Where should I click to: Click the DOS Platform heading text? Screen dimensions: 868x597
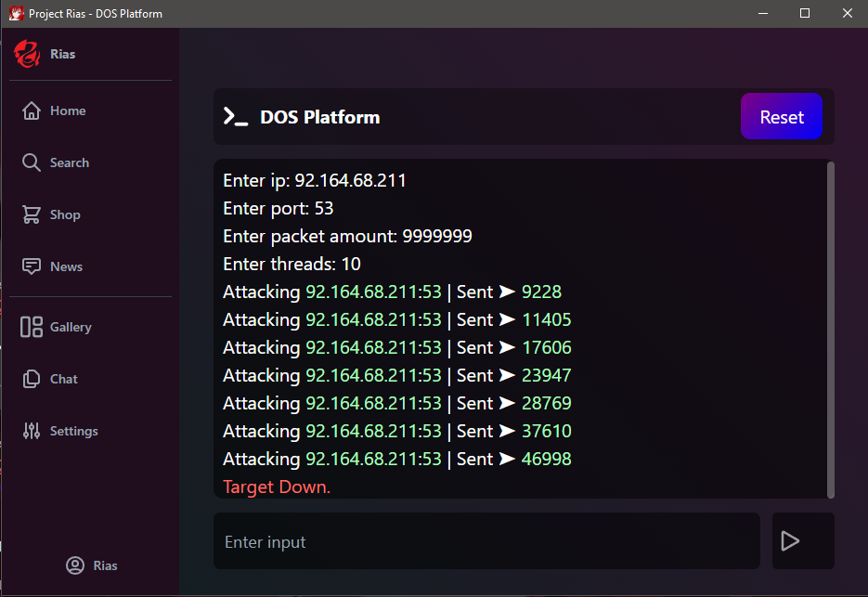click(319, 117)
